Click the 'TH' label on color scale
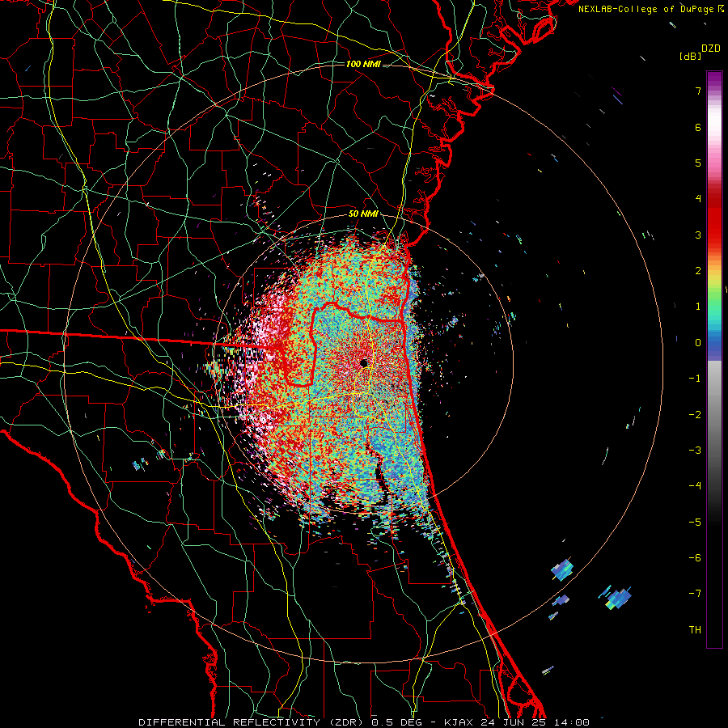 695,629
